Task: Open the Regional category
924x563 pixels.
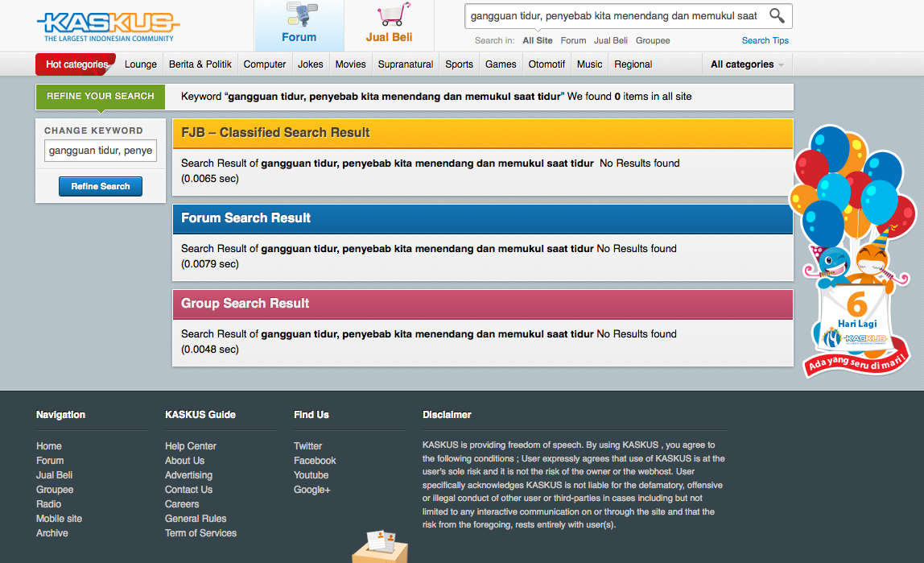Action: [x=633, y=64]
